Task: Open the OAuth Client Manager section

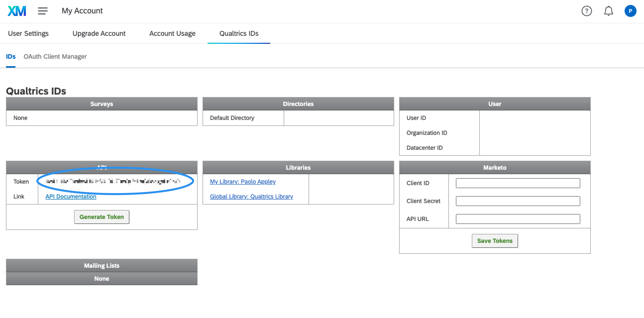Action: tap(55, 56)
